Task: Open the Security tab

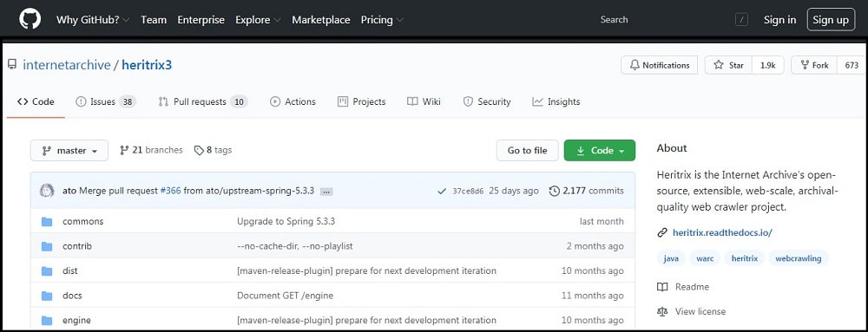Action: 487,101
